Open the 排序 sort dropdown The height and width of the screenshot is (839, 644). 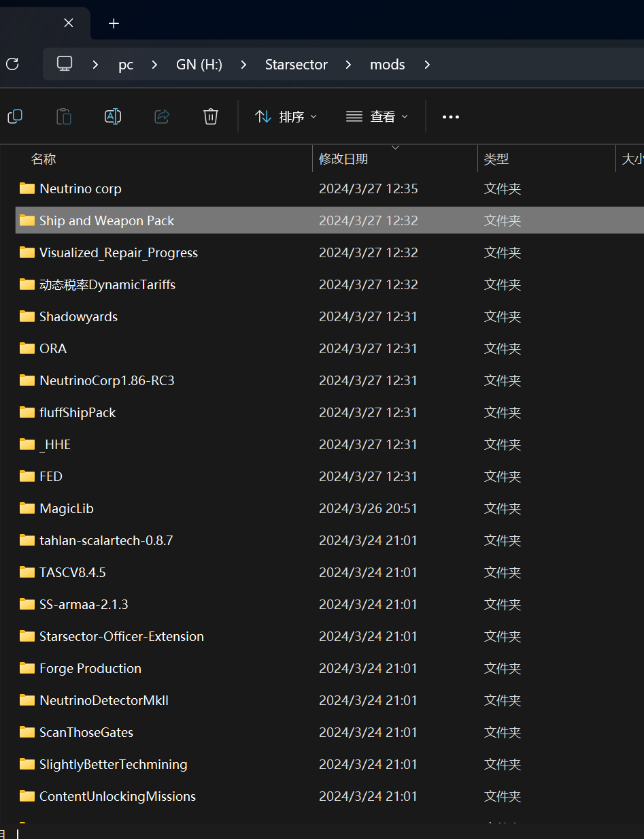click(x=286, y=116)
